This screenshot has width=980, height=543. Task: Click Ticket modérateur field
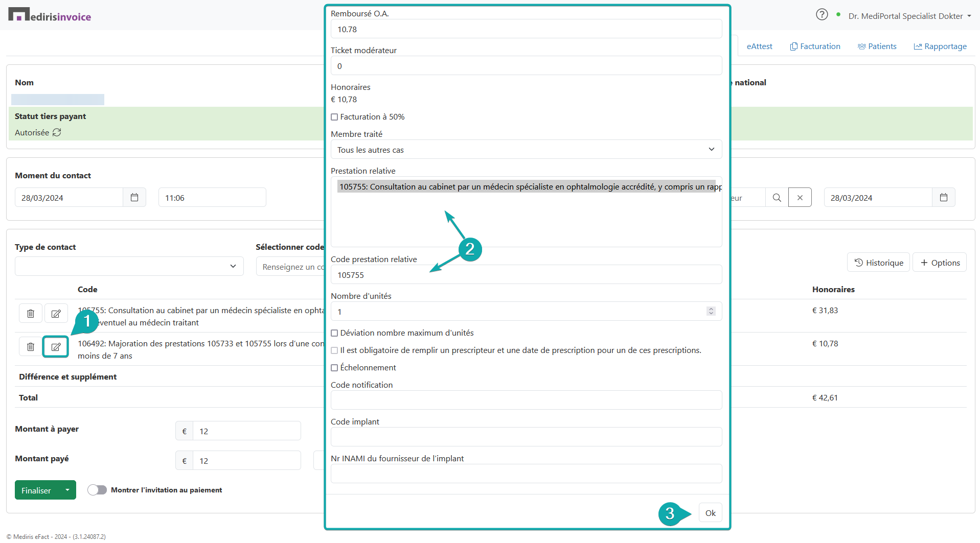pos(527,66)
